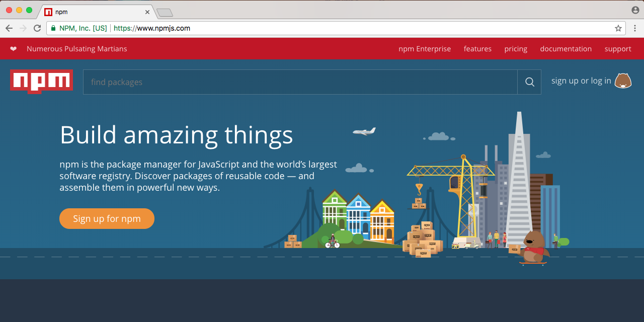Click the npm description paragraph
Screen dimensions: 644x322
click(198, 176)
